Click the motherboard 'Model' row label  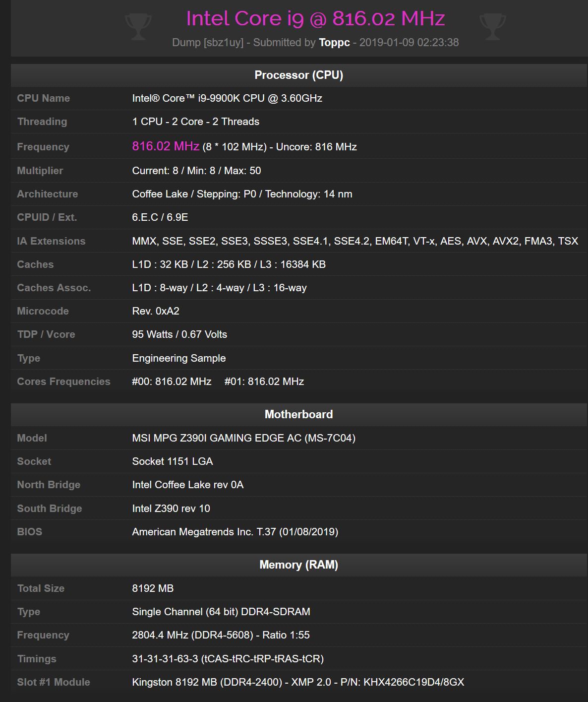pyautogui.click(x=32, y=438)
